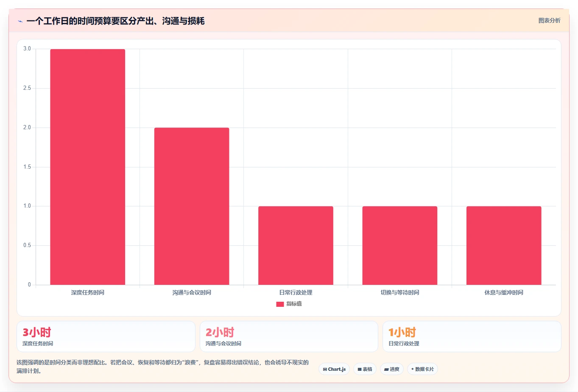This screenshot has width=578, height=392.
Task: Click the 指标值 legend label
Action: (x=294, y=304)
